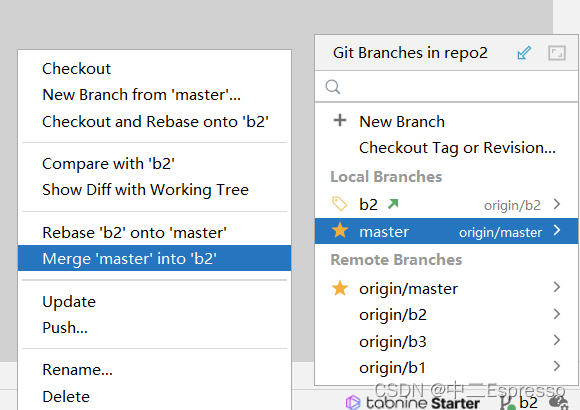Image resolution: width=580 pixels, height=410 pixels.
Task: Select the master local branch name
Action: (x=384, y=232)
